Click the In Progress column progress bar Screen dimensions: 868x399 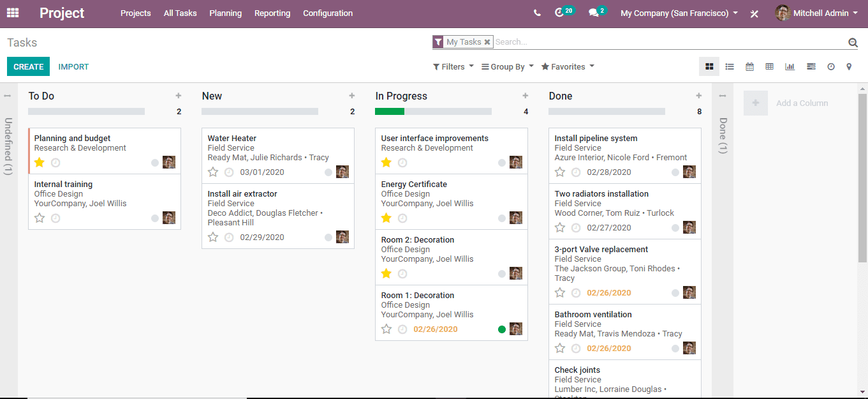tap(434, 112)
